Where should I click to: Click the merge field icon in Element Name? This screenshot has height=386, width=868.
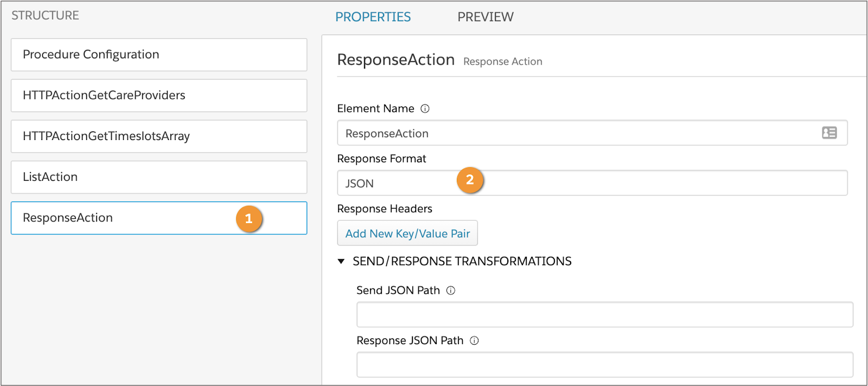(x=829, y=133)
